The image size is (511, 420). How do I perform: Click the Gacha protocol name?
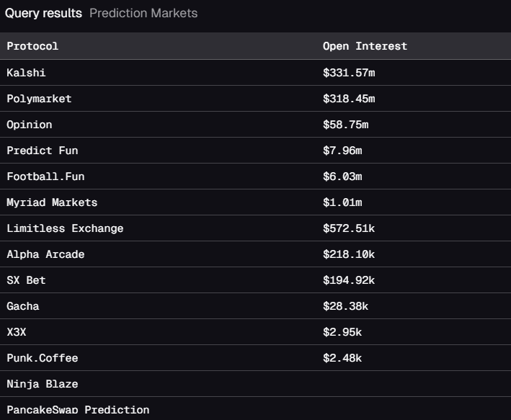click(23, 306)
